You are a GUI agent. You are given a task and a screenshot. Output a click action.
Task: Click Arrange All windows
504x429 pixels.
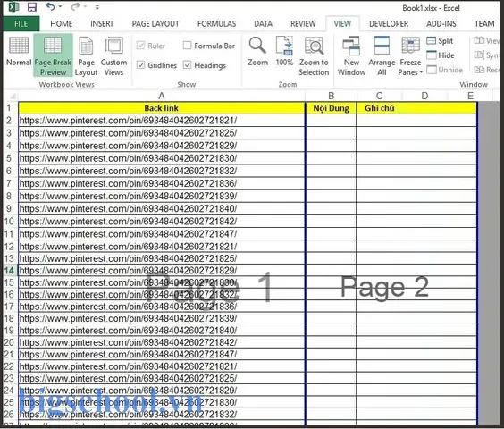(x=382, y=56)
